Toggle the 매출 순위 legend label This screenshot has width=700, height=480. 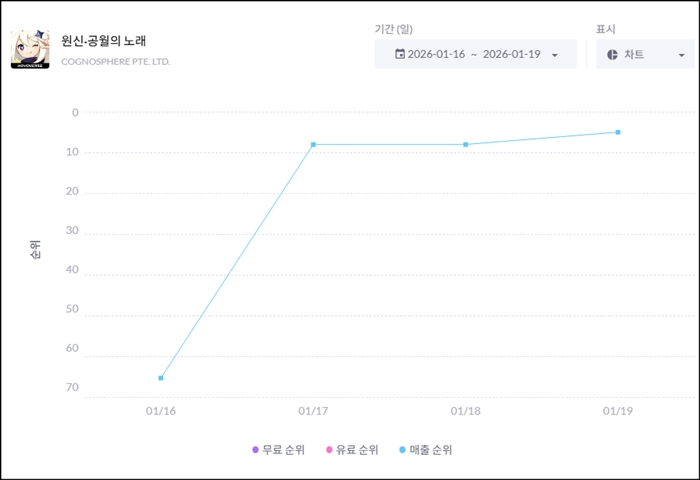[430, 450]
